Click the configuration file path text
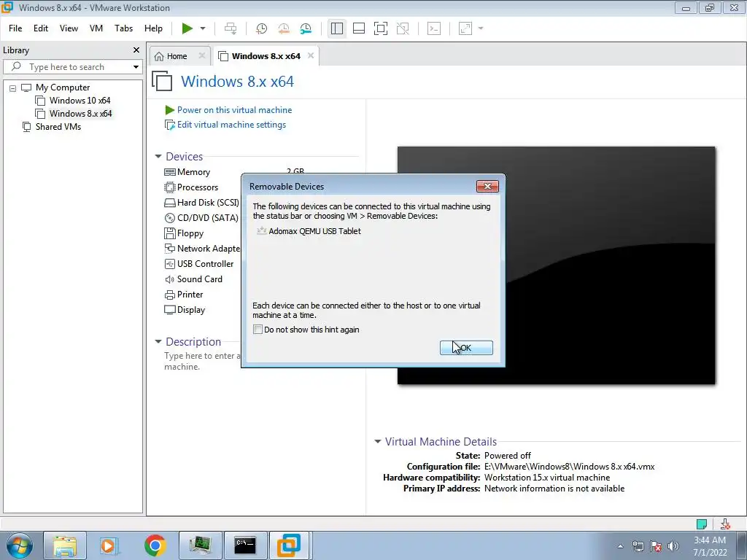The width and height of the screenshot is (747, 560). click(x=569, y=467)
